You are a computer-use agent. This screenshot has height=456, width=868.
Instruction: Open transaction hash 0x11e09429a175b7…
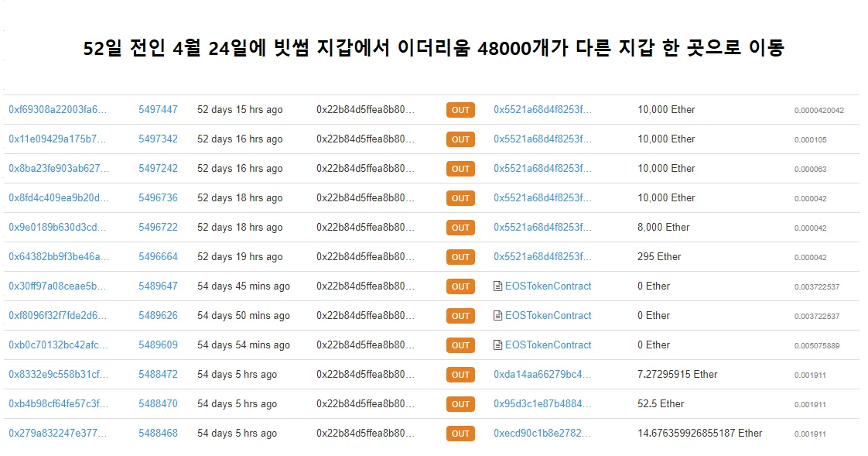57,139
